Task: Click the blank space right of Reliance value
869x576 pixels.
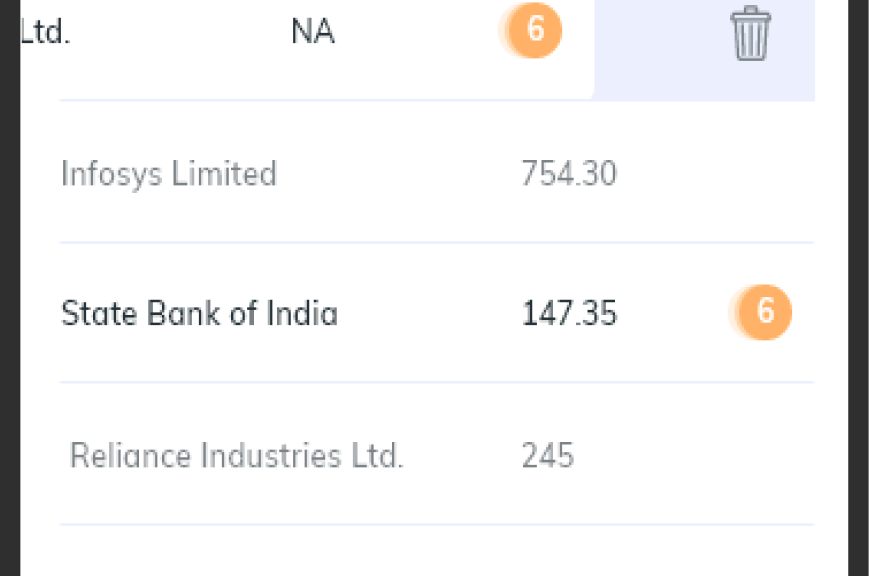Action: 693,456
